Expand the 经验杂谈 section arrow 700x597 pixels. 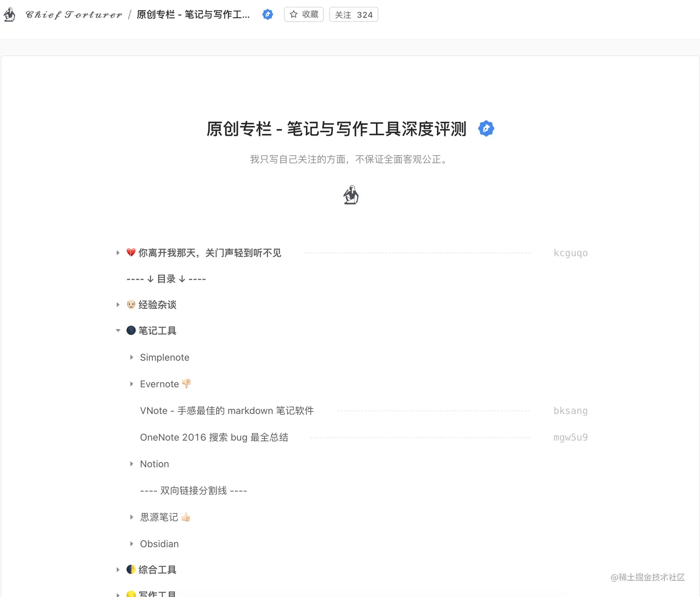tap(118, 305)
